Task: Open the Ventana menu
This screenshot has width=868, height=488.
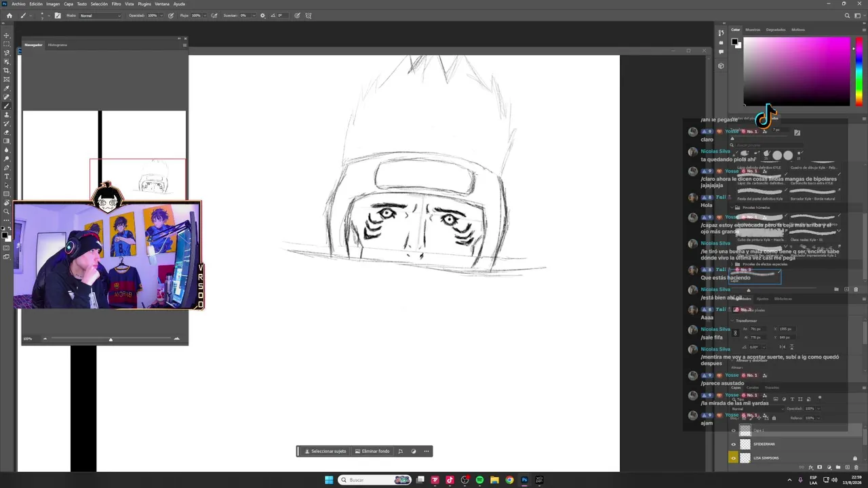Action: point(162,4)
